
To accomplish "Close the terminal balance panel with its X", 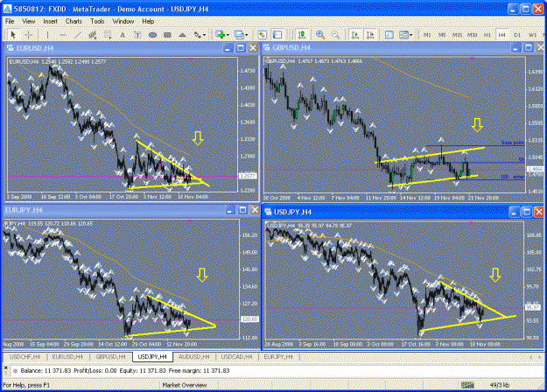I will point(5,367).
